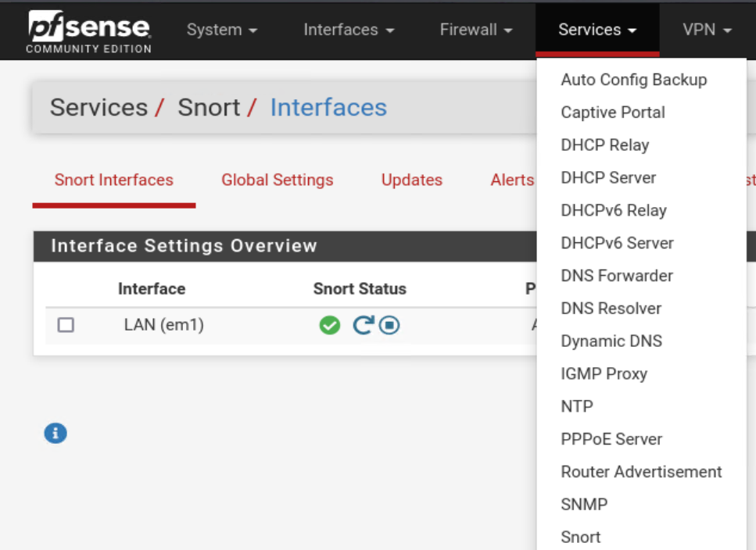The height and width of the screenshot is (550, 756).
Task: Collapse the Services dropdown menu
Action: pyautogui.click(x=597, y=30)
